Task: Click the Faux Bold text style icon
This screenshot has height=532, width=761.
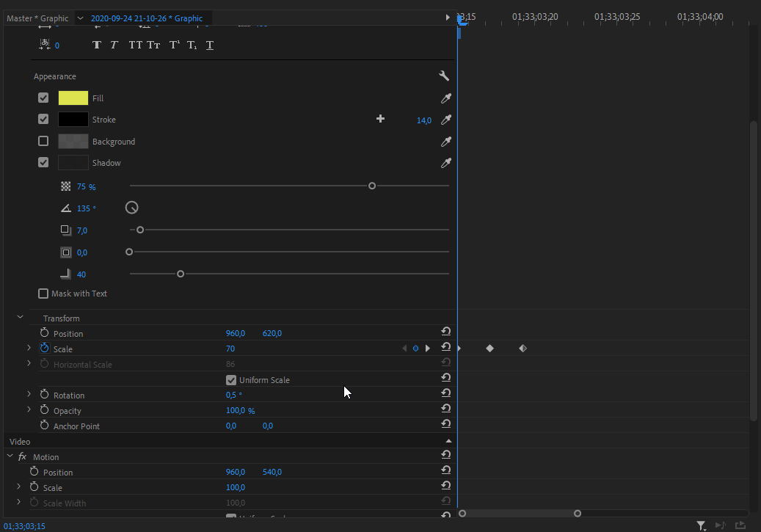Action: coord(96,45)
